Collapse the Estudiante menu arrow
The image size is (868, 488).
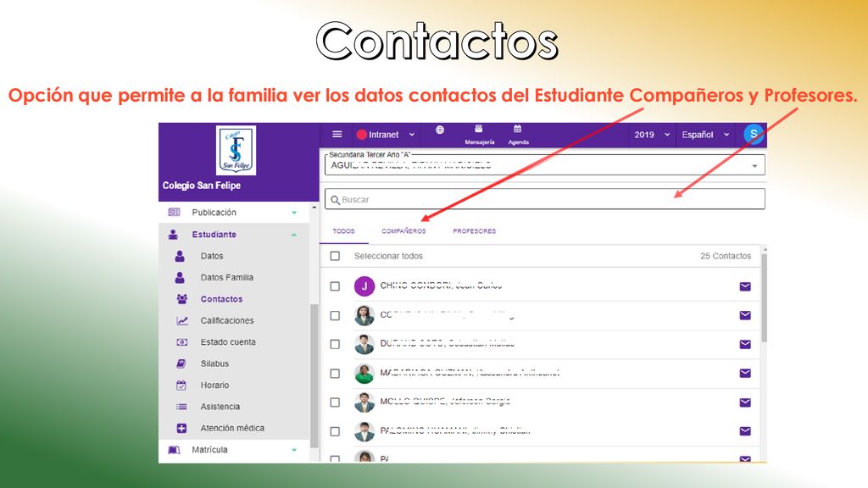(294, 235)
